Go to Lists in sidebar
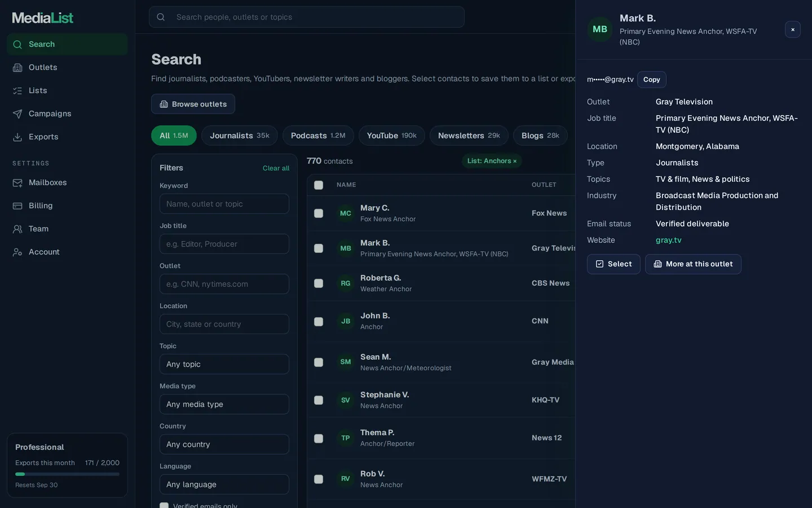The height and width of the screenshot is (508, 812). pyautogui.click(x=67, y=90)
